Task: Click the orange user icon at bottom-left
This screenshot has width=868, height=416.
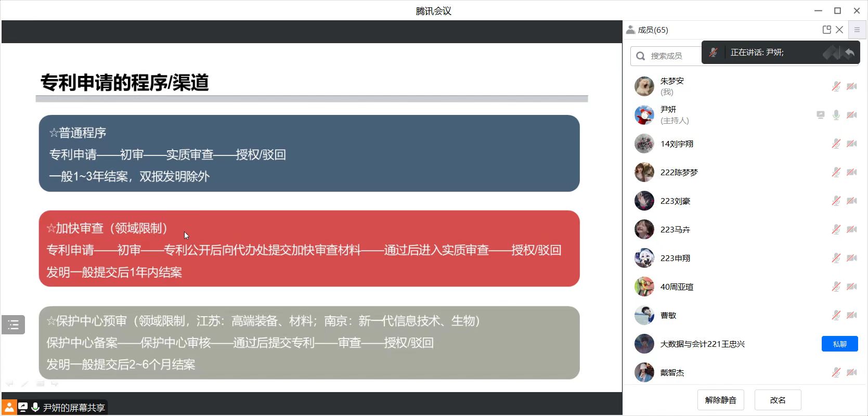Action: point(9,407)
